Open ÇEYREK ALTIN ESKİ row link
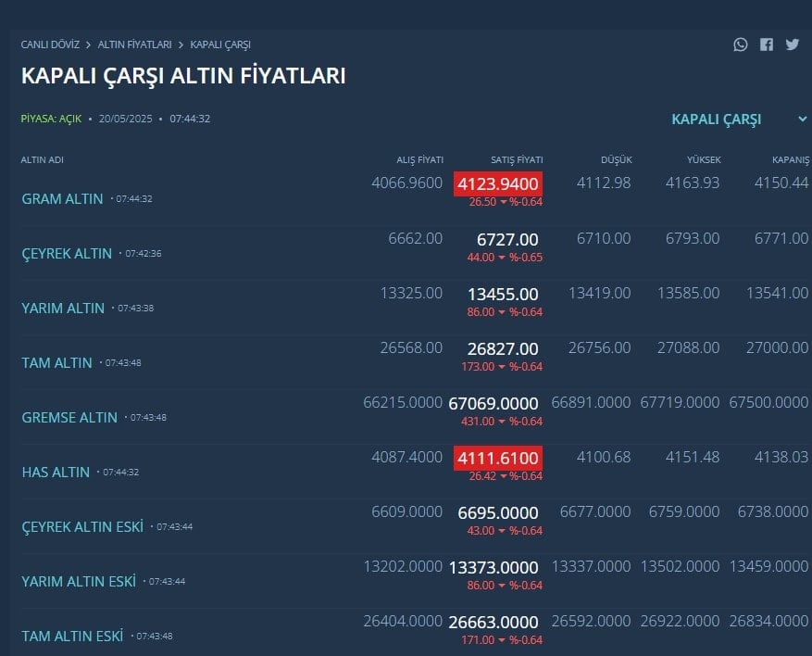The width and height of the screenshot is (812, 656). pyautogui.click(x=82, y=527)
